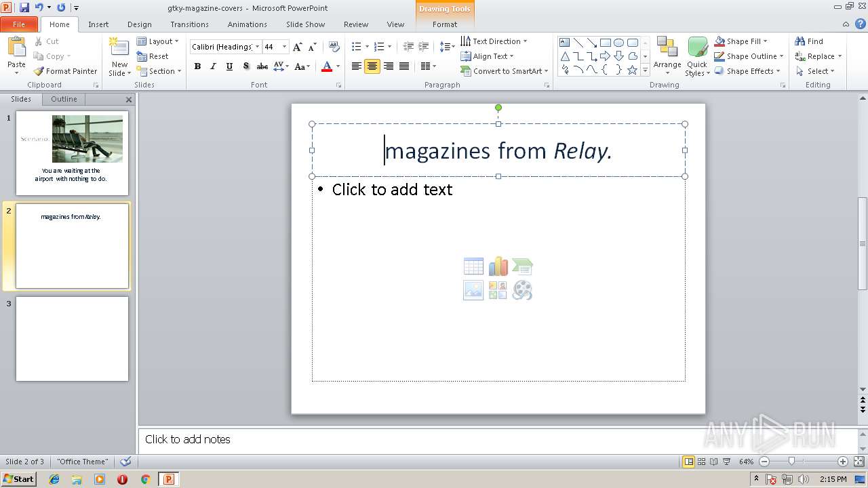Toggle Italic formatting
The width and height of the screenshot is (868, 488).
click(x=213, y=66)
